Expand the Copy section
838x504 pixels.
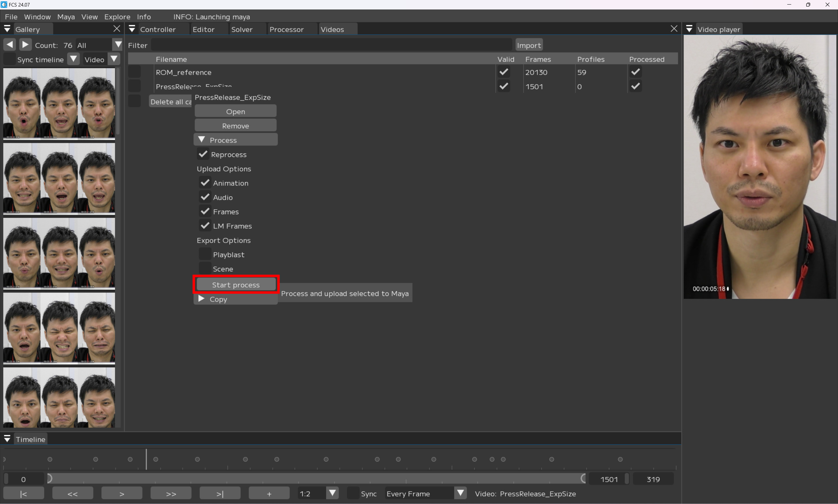(202, 299)
